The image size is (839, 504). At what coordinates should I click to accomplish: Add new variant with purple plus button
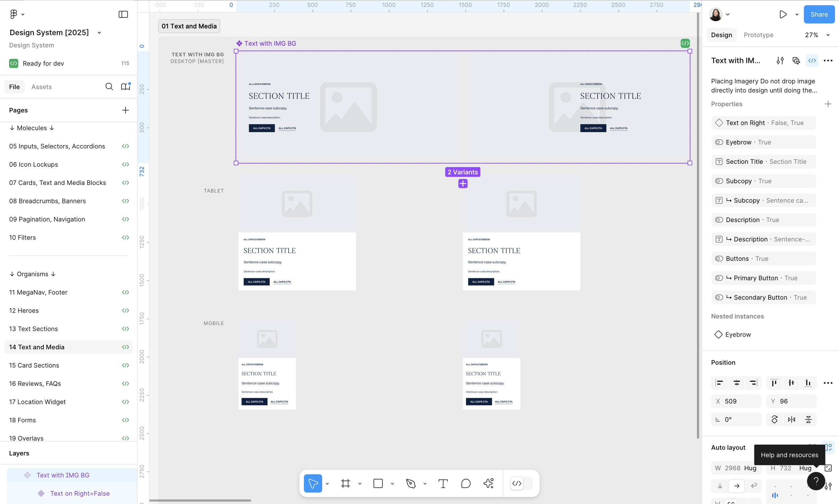[463, 184]
